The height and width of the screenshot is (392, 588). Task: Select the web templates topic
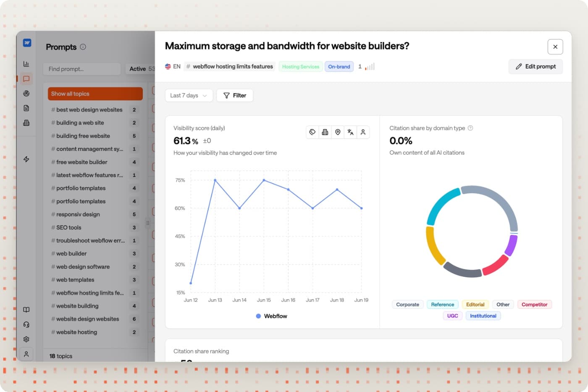95,279
